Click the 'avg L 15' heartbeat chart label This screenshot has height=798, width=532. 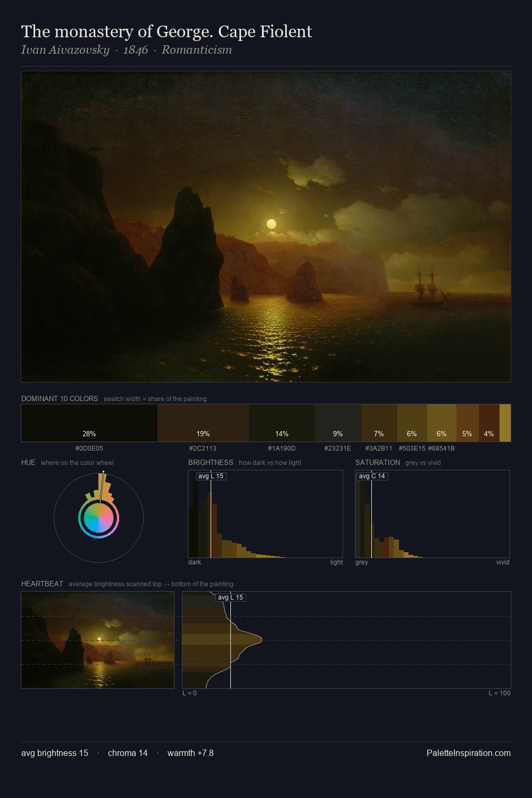pos(231,597)
